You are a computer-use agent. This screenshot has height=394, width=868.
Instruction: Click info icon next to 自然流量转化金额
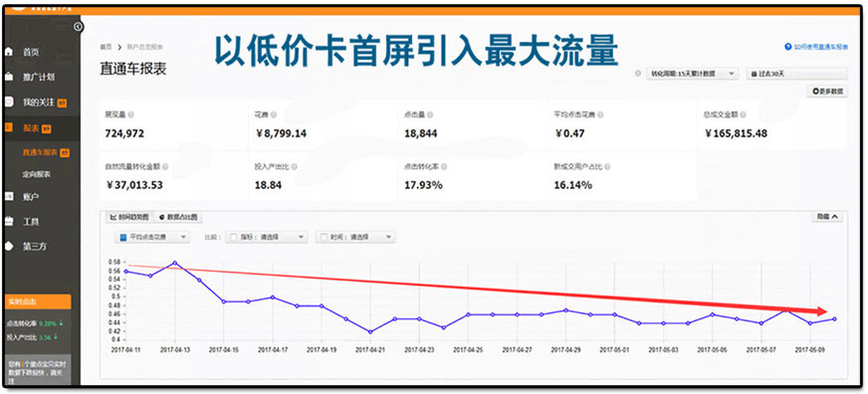(x=165, y=166)
